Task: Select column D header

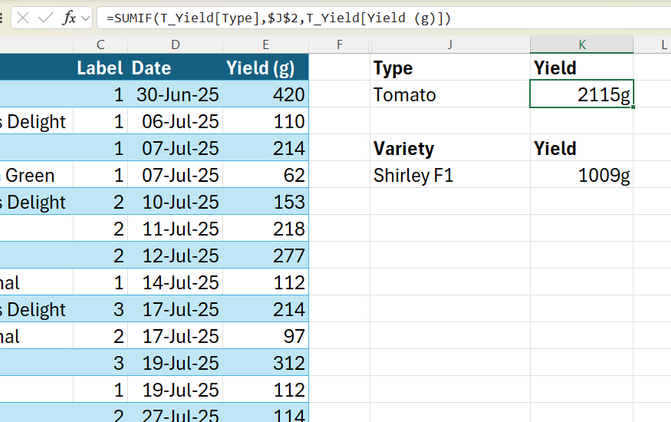Action: 175,45
